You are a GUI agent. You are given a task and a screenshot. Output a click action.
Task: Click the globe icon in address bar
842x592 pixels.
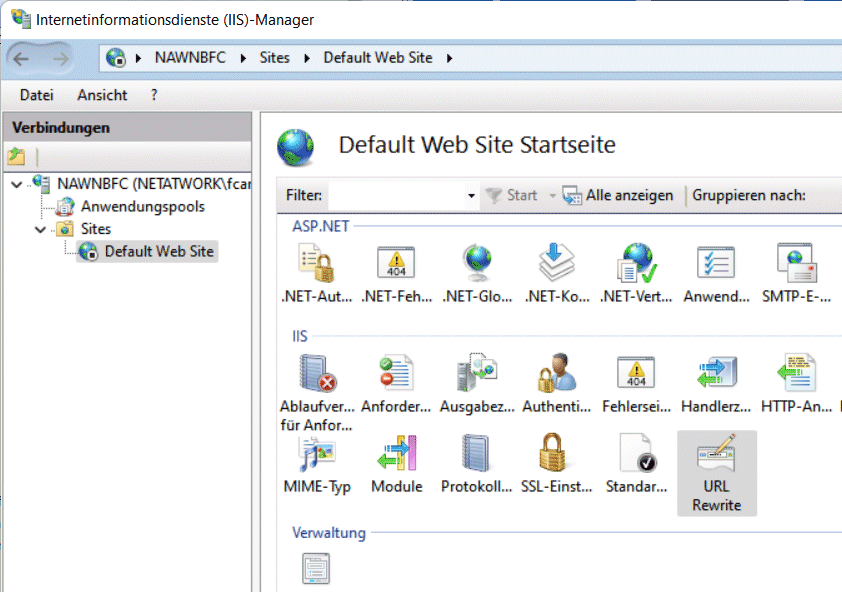pyautogui.click(x=115, y=57)
